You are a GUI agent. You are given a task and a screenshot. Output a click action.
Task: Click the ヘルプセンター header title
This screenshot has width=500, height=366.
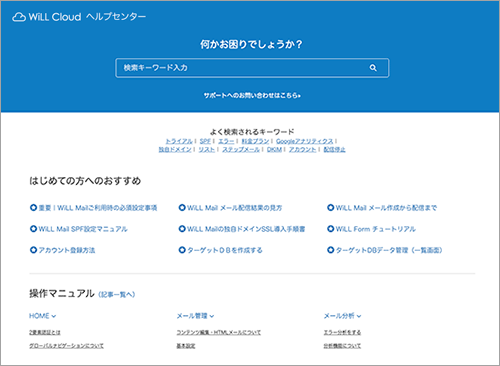tap(116, 17)
